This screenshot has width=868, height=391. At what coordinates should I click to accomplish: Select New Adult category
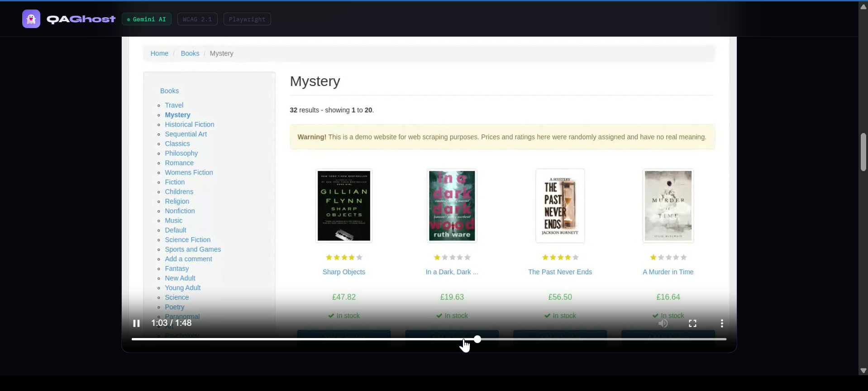click(x=180, y=278)
